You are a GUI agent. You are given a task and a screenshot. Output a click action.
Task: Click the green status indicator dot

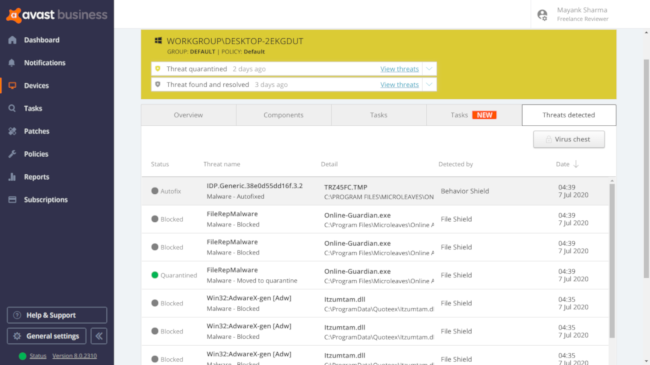pyautogui.click(x=22, y=356)
